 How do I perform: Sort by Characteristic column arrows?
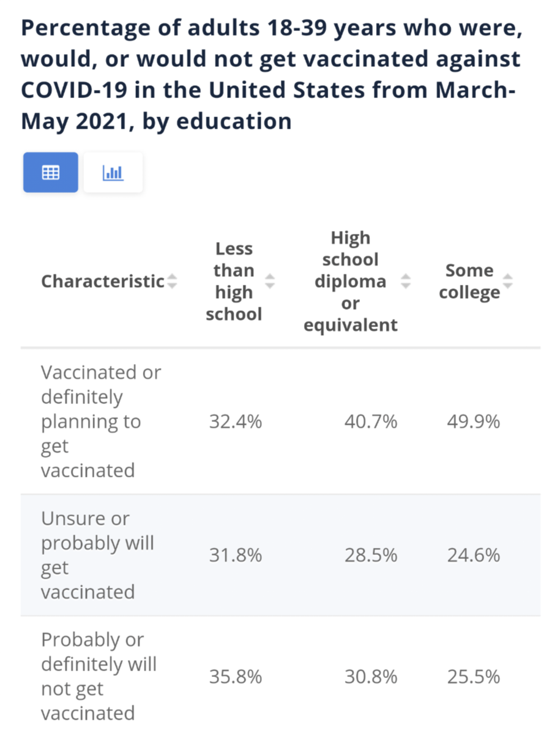click(172, 282)
